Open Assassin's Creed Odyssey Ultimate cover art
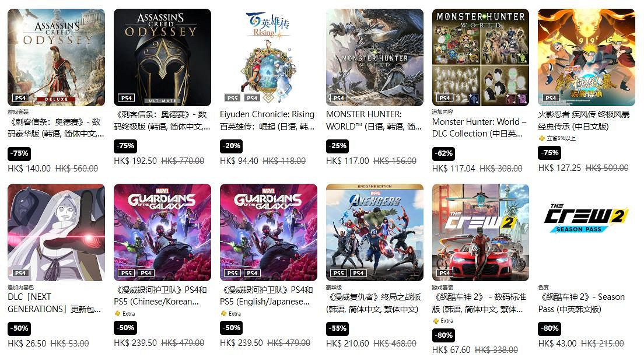 point(162,58)
